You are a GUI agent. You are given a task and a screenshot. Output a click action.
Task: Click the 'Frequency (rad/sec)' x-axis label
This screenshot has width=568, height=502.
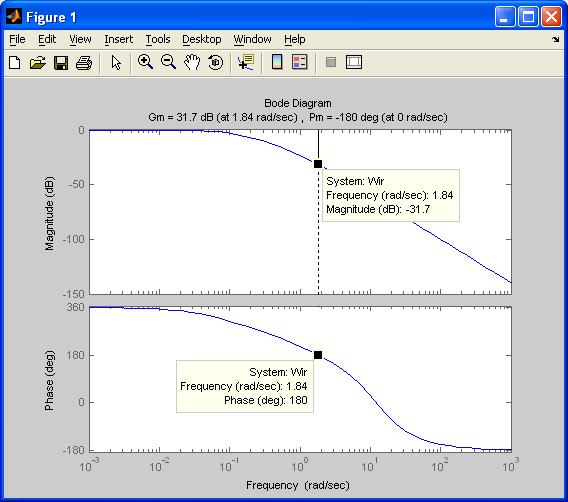point(298,485)
